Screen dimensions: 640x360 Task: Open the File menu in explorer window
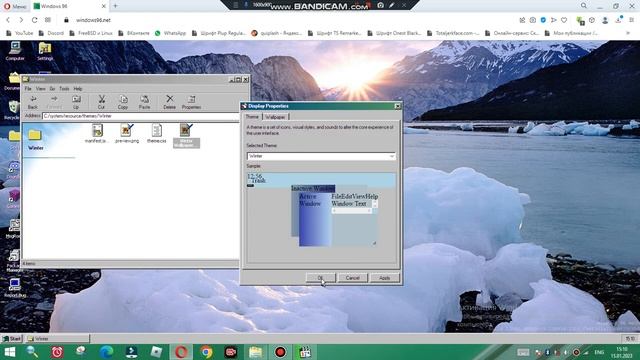tap(28, 89)
